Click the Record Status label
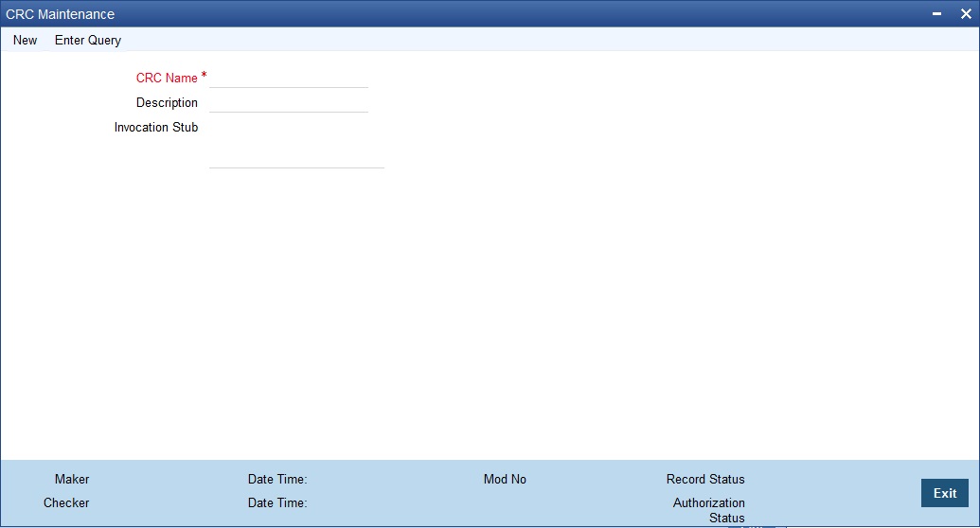 coord(705,479)
